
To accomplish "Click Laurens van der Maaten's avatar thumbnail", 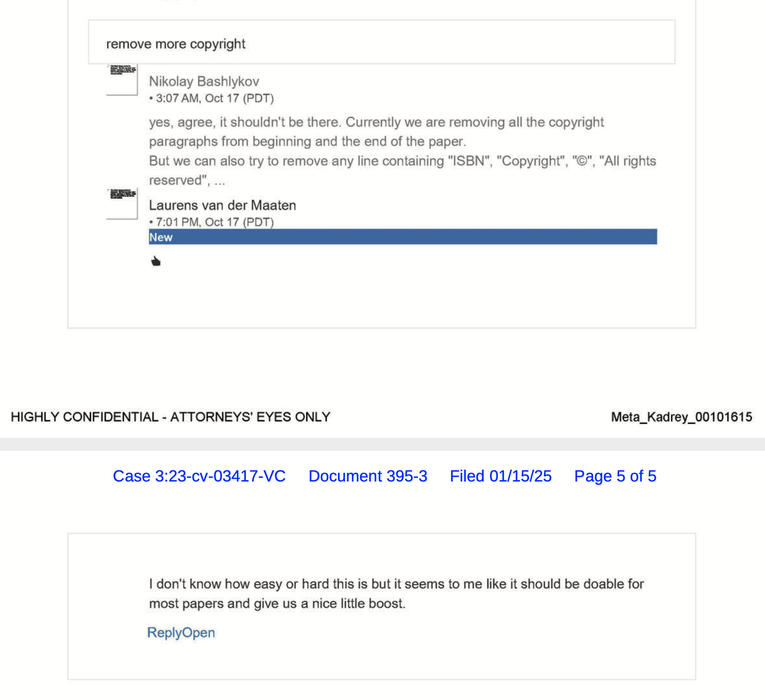I will 122,204.
